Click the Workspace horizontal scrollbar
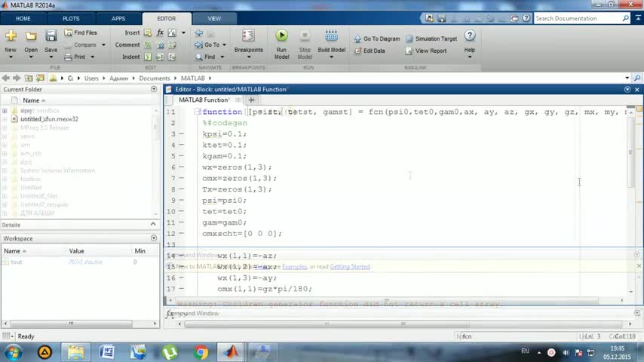 pos(71,324)
